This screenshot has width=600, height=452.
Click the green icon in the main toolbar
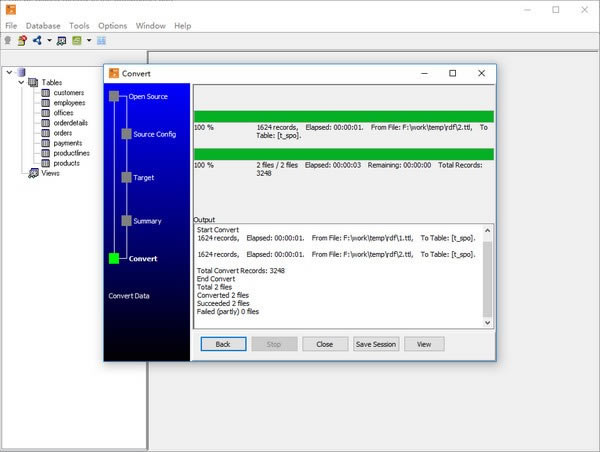77,40
